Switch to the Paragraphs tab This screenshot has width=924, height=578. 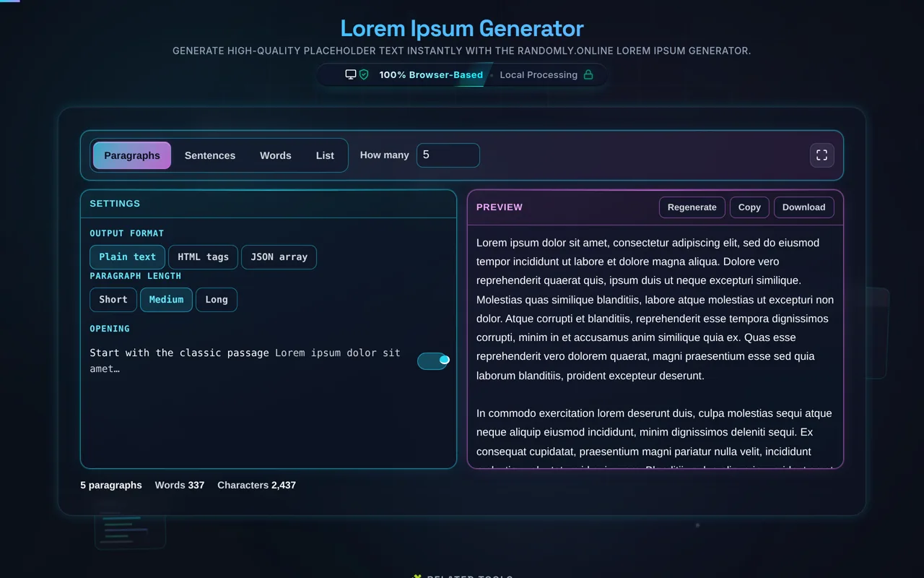132,155
